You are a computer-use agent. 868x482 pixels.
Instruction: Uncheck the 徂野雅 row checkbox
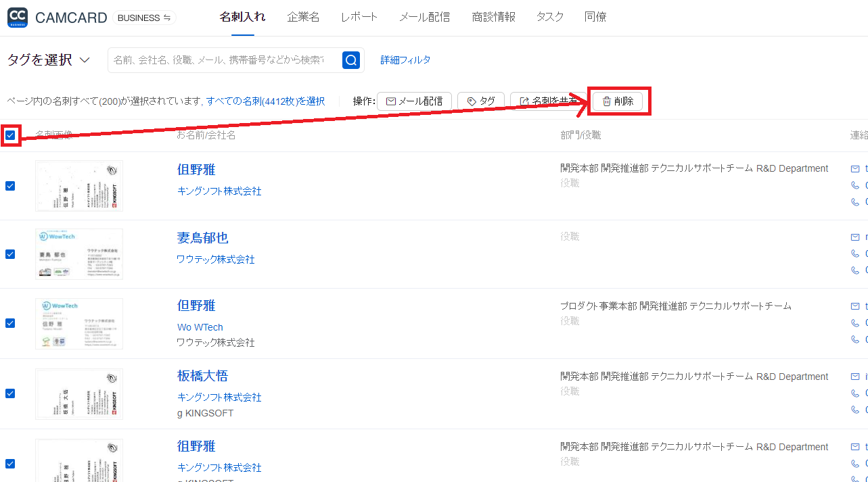(10, 464)
